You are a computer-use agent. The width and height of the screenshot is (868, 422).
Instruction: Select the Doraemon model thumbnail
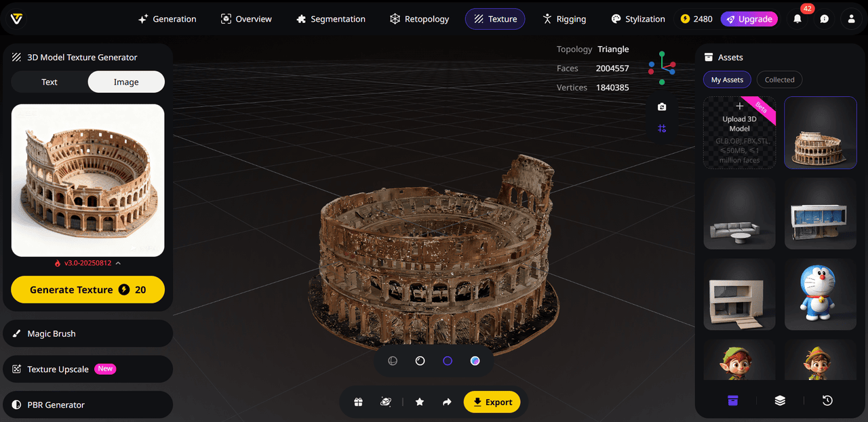click(820, 294)
